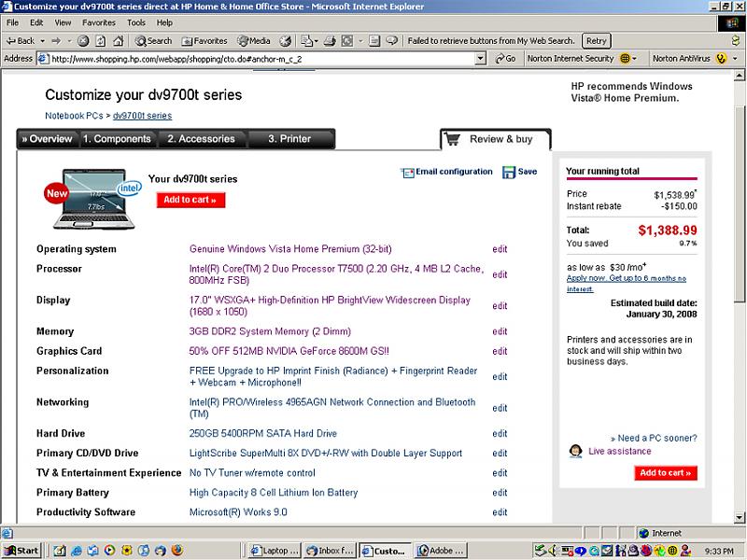
Task: Expand the address bar dropdown arrow
Action: tap(481, 59)
